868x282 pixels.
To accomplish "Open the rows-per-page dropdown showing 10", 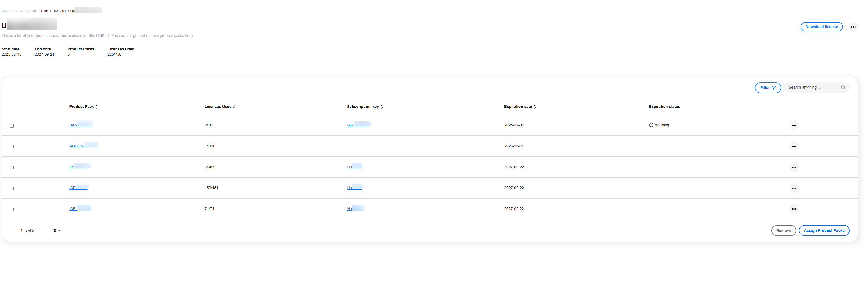I will pyautogui.click(x=56, y=231).
